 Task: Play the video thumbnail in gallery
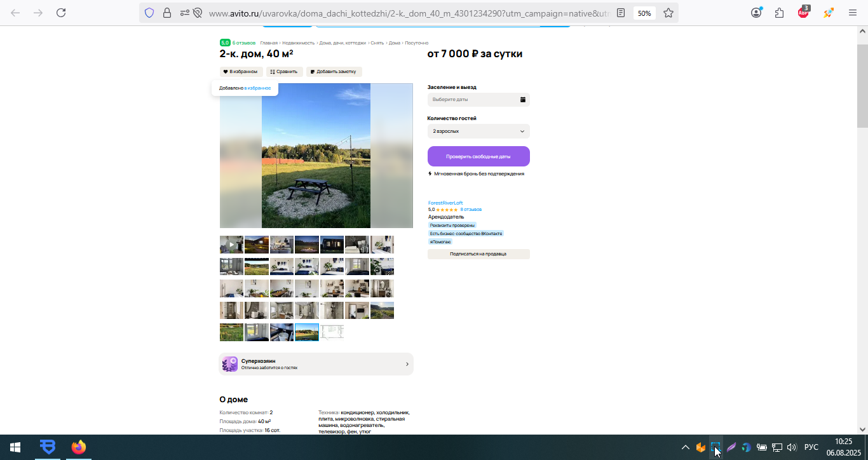click(x=231, y=245)
